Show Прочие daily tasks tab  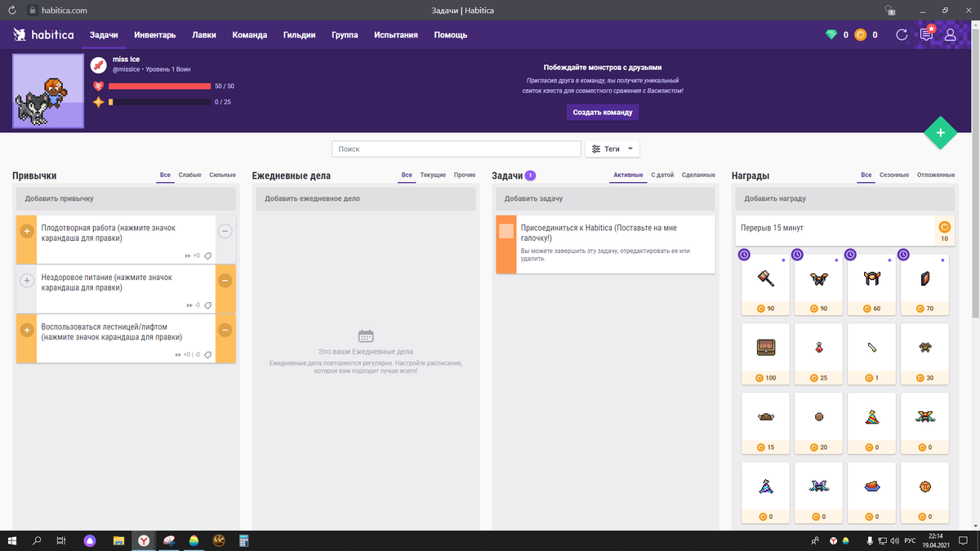tap(465, 176)
